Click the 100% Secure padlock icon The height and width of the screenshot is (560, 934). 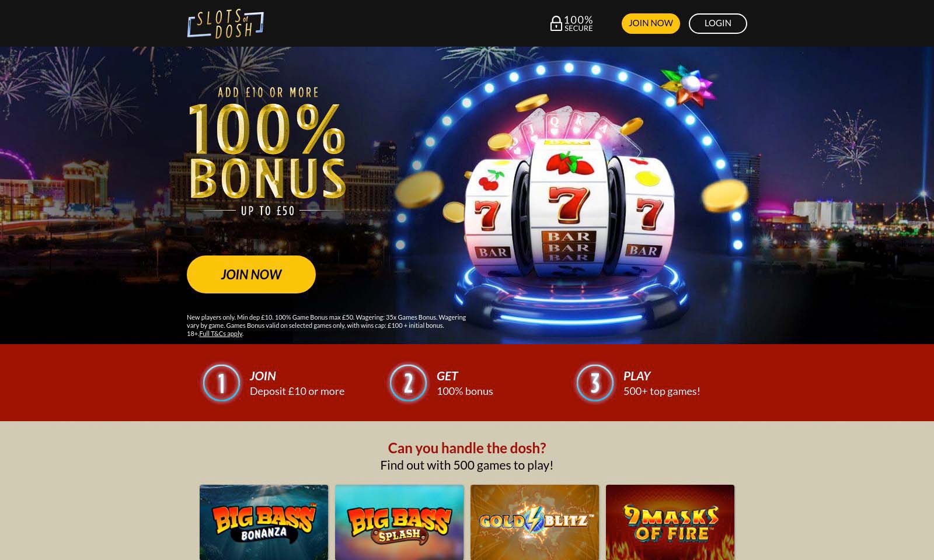[556, 23]
